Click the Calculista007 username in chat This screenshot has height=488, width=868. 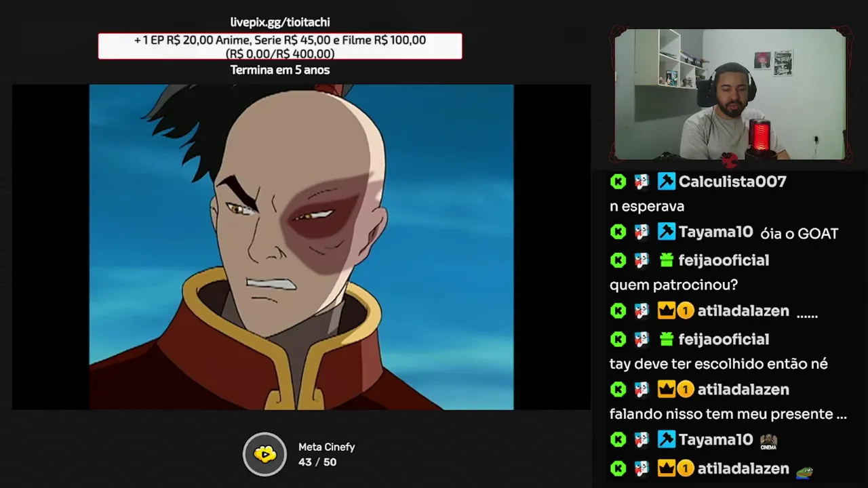point(732,182)
